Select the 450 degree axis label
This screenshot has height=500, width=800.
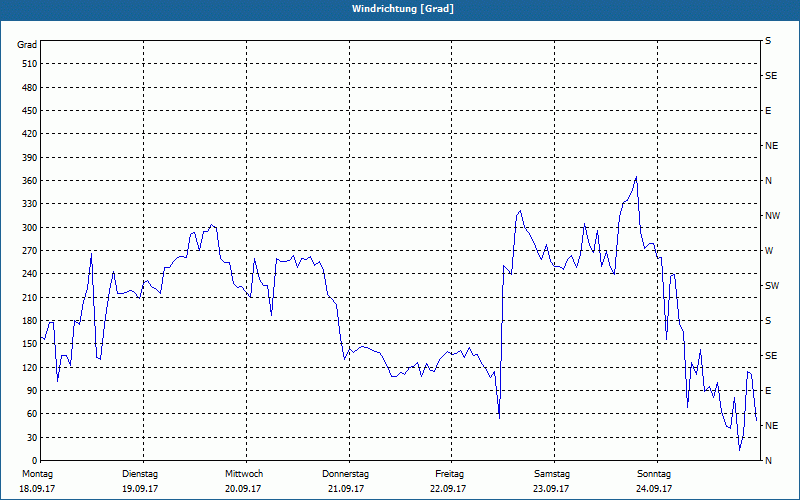tap(30, 111)
